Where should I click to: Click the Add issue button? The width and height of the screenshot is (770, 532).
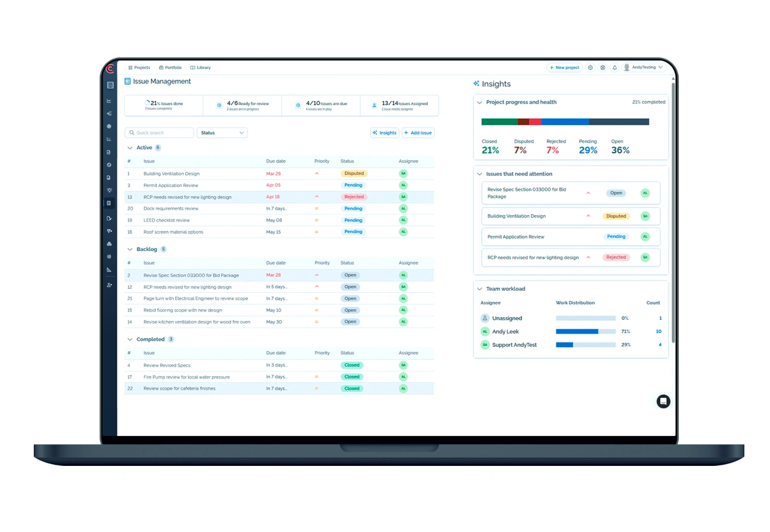(x=418, y=133)
